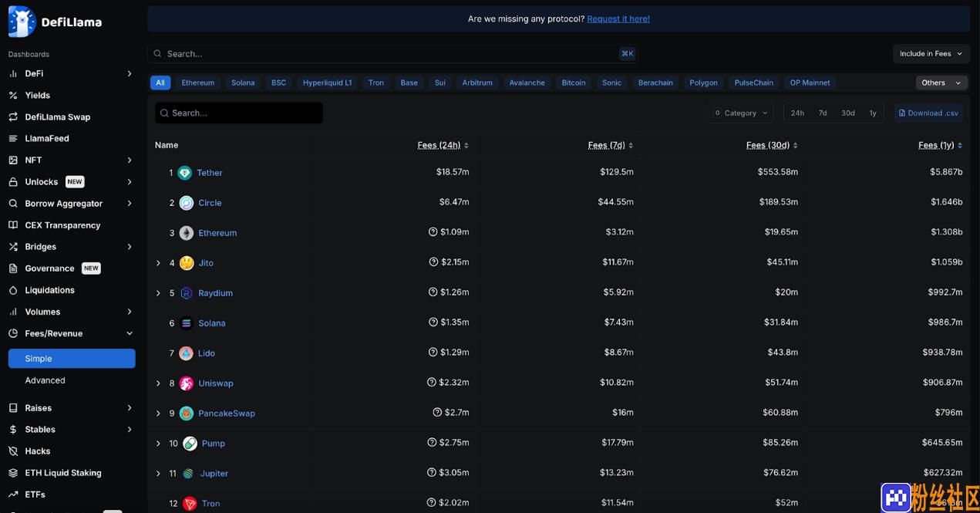Sort table by Fees (1y) column
The height and width of the screenshot is (513, 980).
[941, 145]
